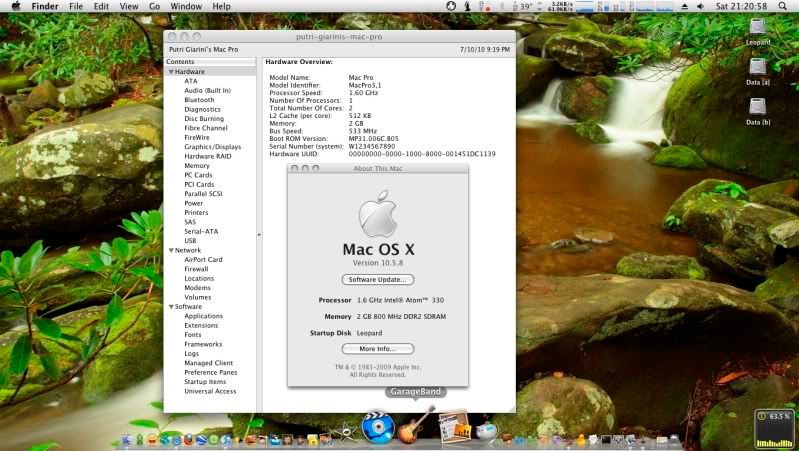Click the volume speaker icon in menu bar

[700, 6]
